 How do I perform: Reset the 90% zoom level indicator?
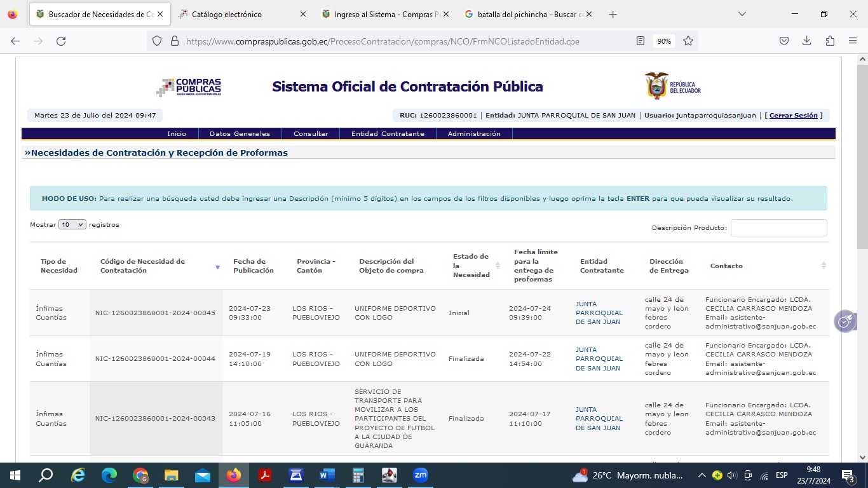pyautogui.click(x=664, y=41)
